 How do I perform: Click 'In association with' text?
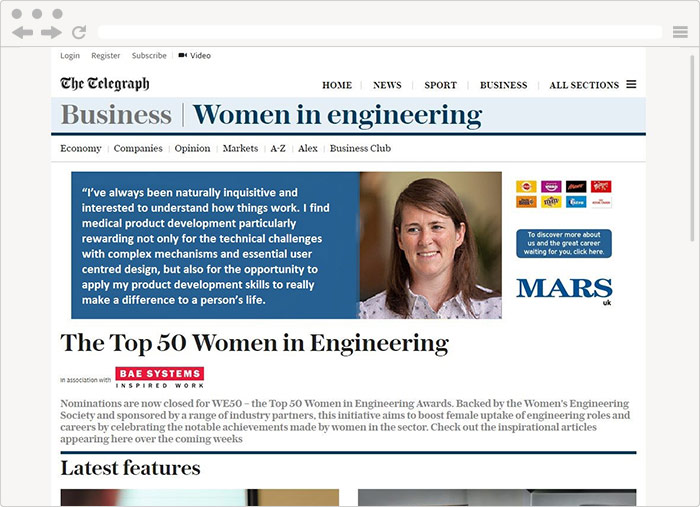click(85, 380)
